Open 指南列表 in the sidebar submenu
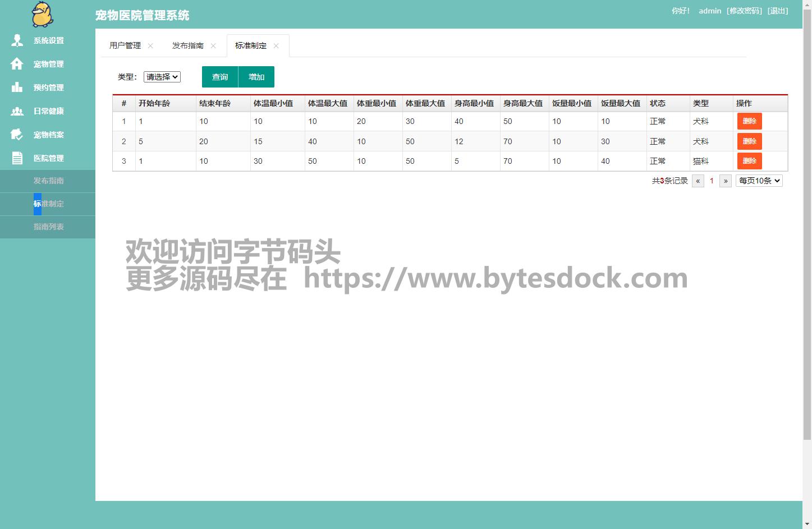Screen dimensions: 812x529 (x=49, y=227)
